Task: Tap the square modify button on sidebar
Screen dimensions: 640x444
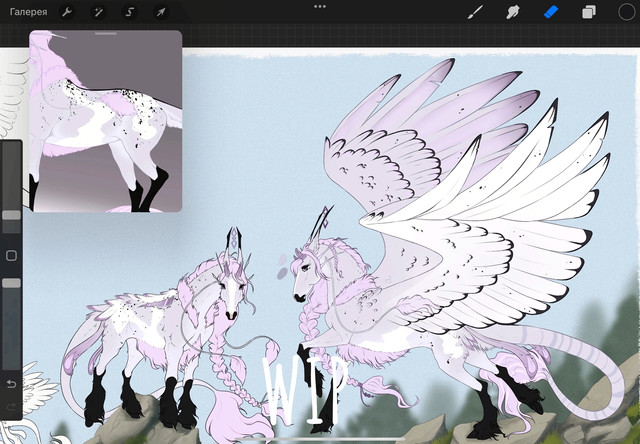Action: (x=11, y=255)
